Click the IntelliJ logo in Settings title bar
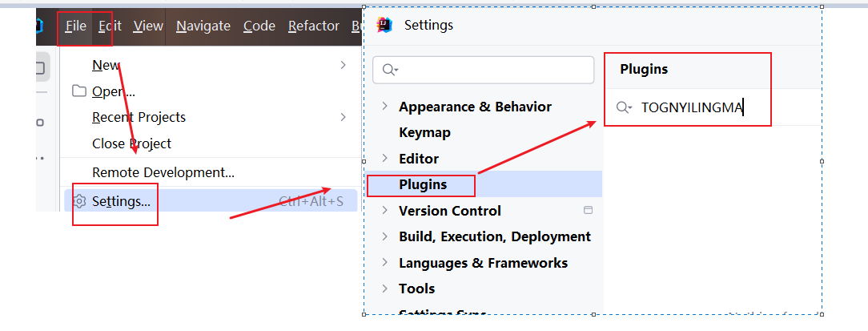Screen dimensions: 868x331 384,25
